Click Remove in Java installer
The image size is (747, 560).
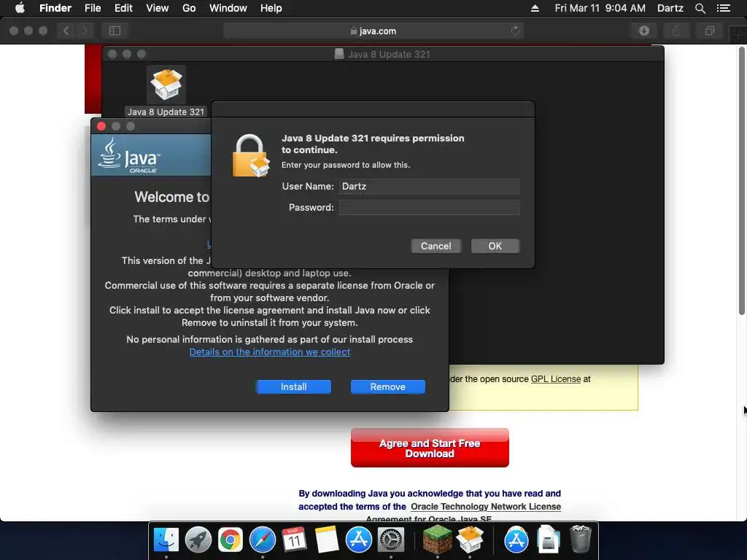click(x=388, y=386)
